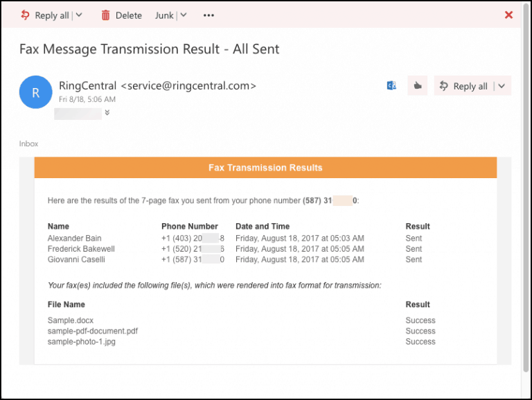Click the RingCentral sender email address
This screenshot has width=532, height=400.
pos(188,86)
